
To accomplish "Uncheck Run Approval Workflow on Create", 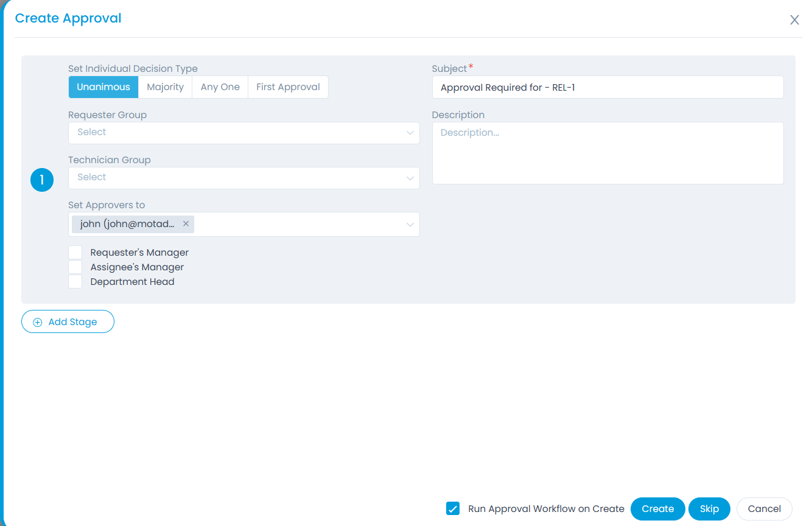I will (453, 509).
